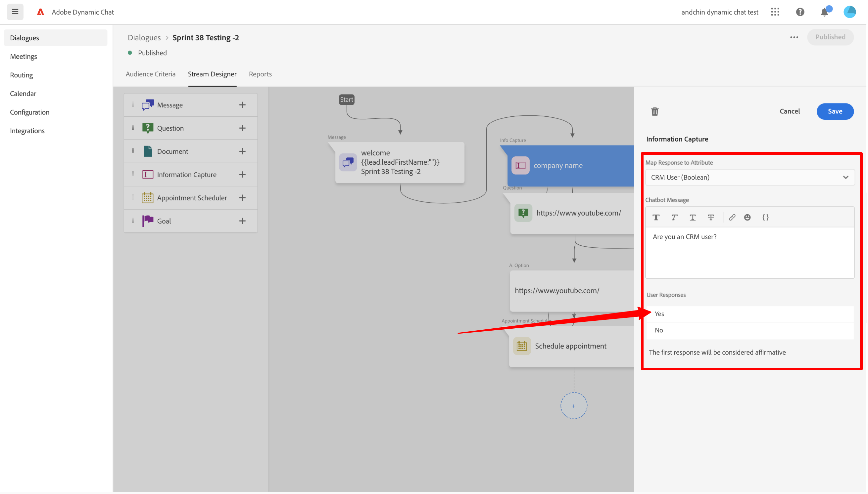Cancel editing the Information Capture card
This screenshot has height=494, width=868.
click(x=790, y=111)
